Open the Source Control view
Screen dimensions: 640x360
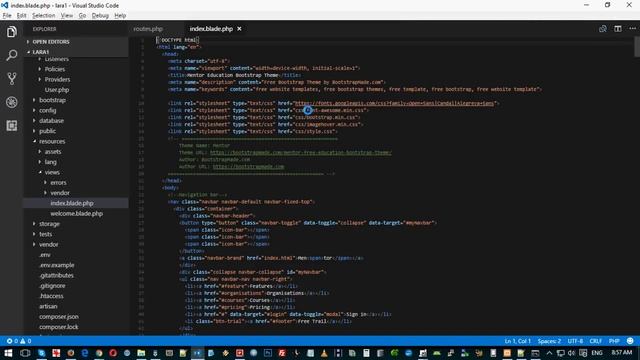11,78
